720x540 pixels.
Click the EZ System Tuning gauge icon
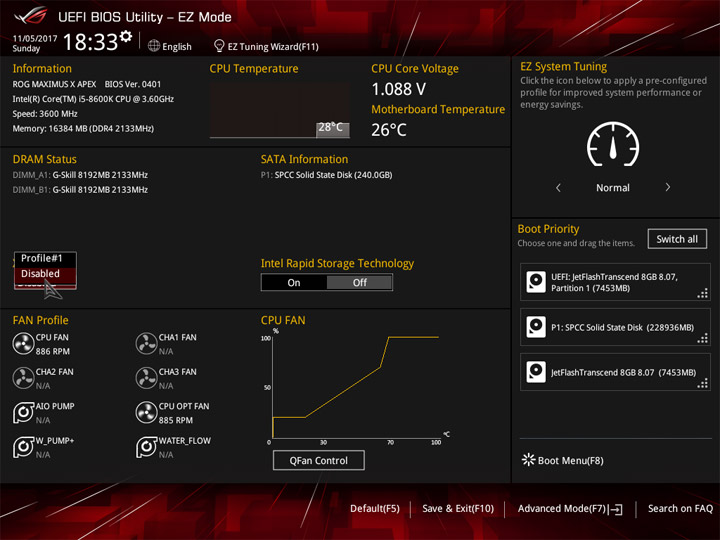coord(613,145)
